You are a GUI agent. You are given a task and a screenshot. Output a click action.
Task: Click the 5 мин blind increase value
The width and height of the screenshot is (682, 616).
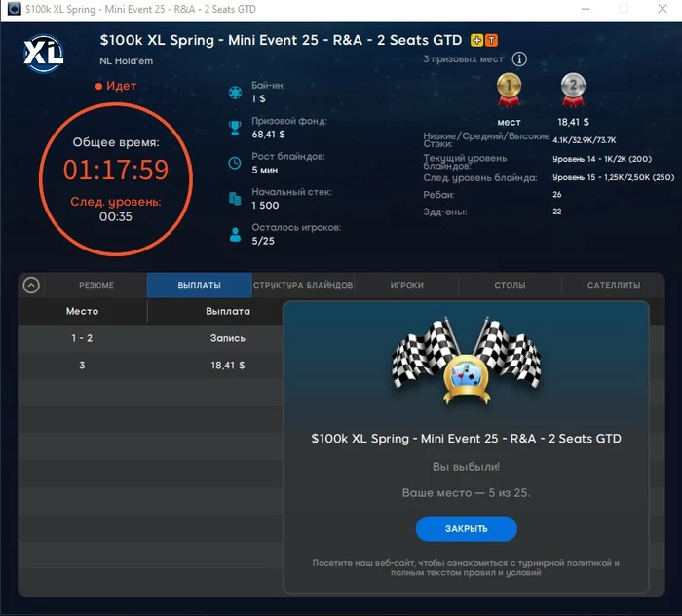click(x=264, y=170)
